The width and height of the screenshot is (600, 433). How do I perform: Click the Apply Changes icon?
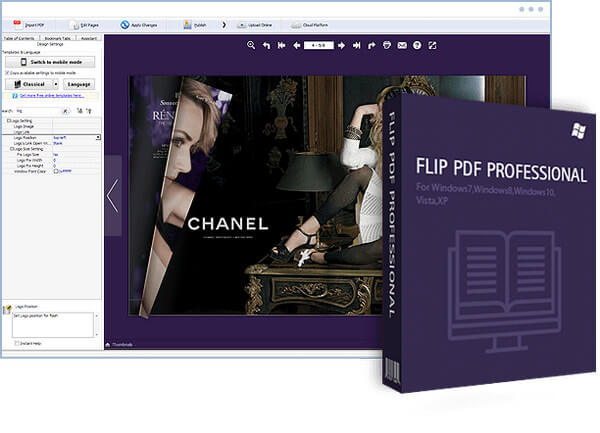click(125, 25)
